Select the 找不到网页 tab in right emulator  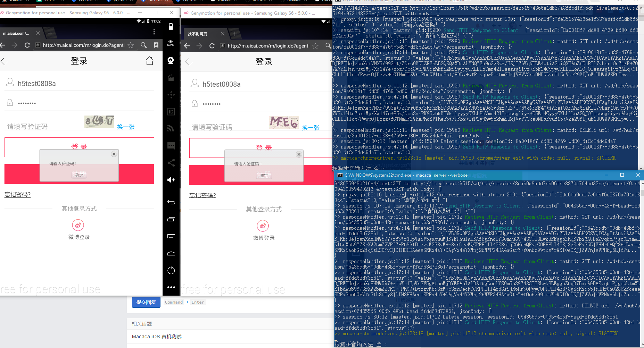(x=197, y=34)
